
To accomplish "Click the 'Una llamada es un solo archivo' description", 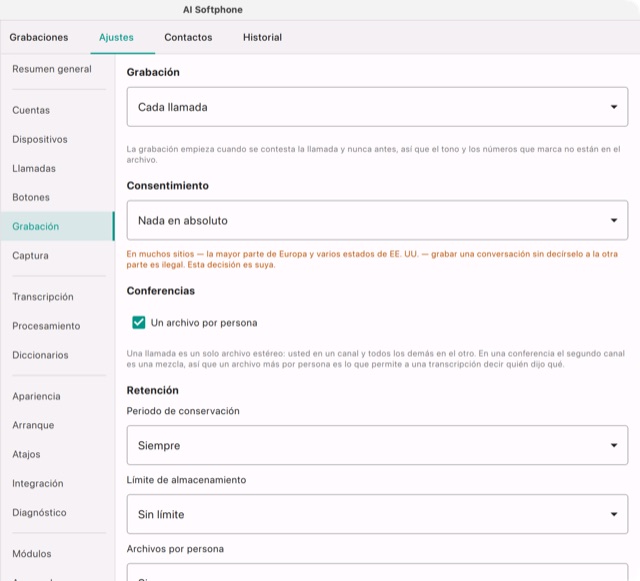I will click(x=376, y=359).
